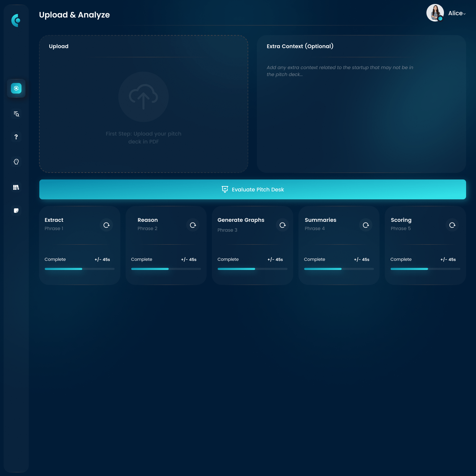Image resolution: width=476 pixels, height=476 pixels.
Task: Click the cloud upload icon
Action: point(143,97)
